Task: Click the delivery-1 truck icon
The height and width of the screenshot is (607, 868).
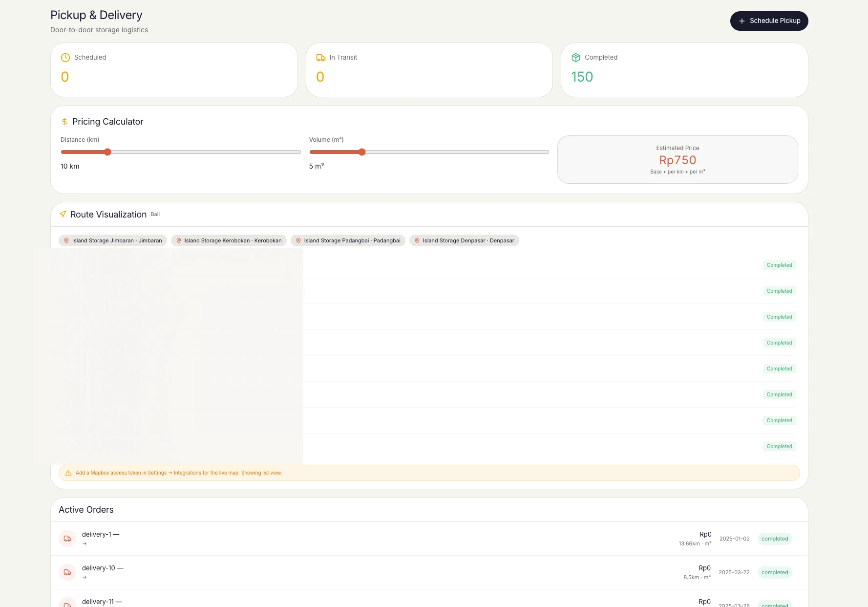Action: [67, 539]
